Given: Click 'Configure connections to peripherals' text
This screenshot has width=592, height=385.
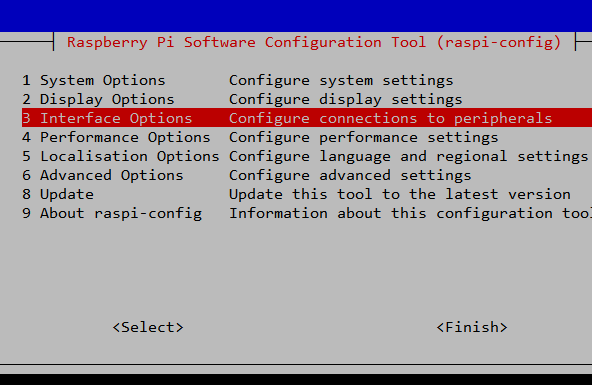Looking at the screenshot, I should click(390, 118).
